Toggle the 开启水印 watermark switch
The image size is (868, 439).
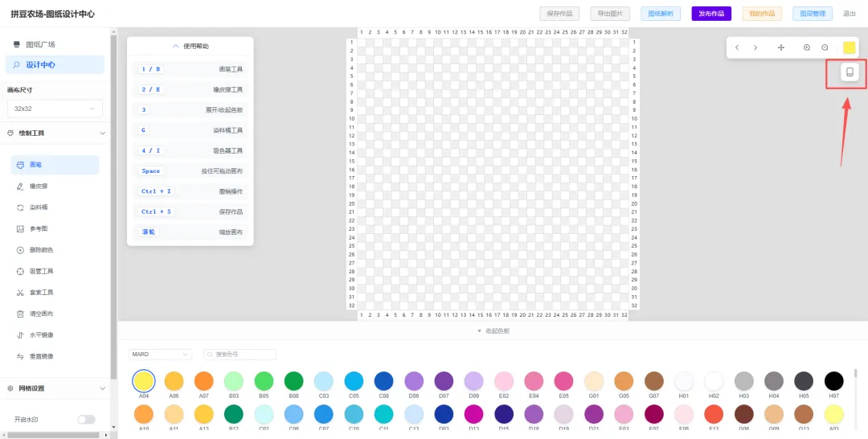(x=86, y=420)
